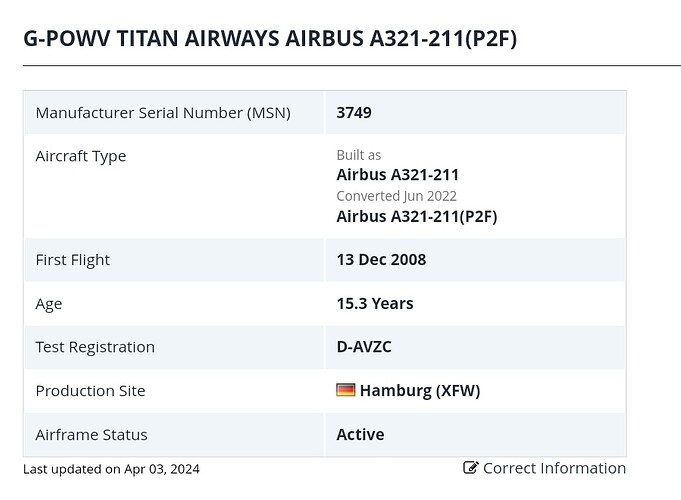Viewport: 681px width, 500px height.
Task: Click the Manufacturer Serial Number (MSN) label
Action: 163,113
